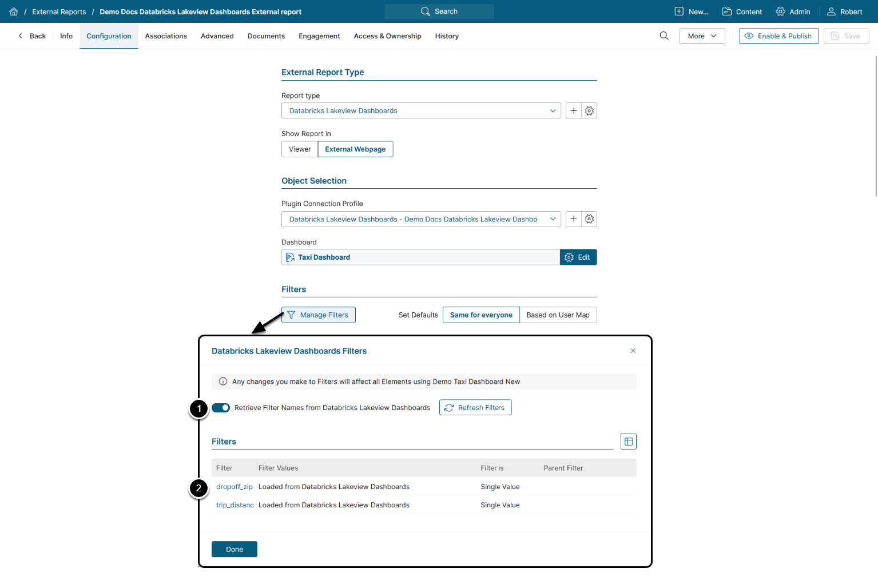Edit the Taxi Dashboard selection
The image size is (878, 588).
point(578,257)
